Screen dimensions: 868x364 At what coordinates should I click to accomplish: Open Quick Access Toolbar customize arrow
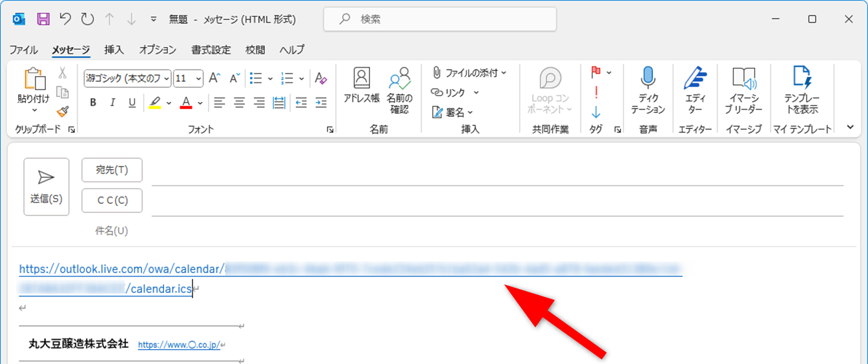(153, 19)
